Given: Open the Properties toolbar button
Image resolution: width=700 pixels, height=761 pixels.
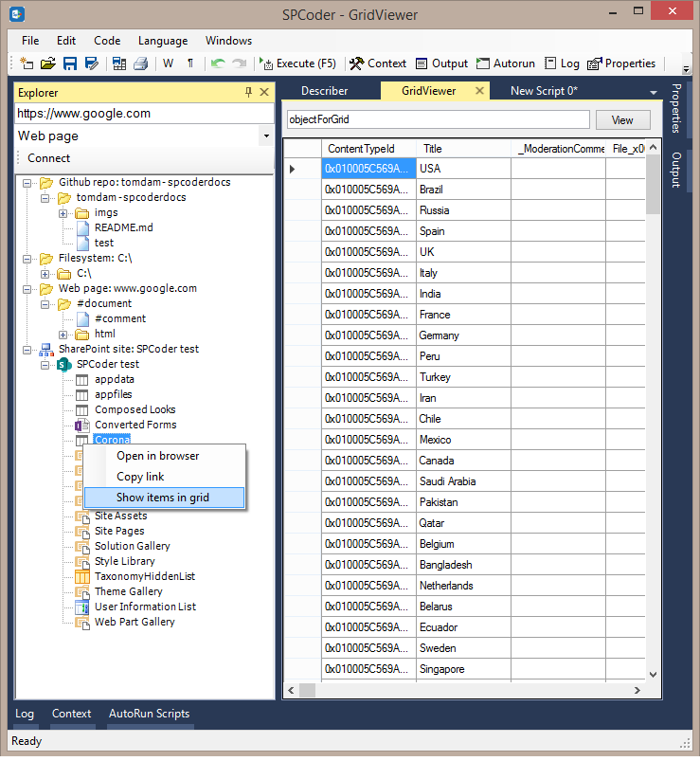Looking at the screenshot, I should pyautogui.click(x=621, y=63).
